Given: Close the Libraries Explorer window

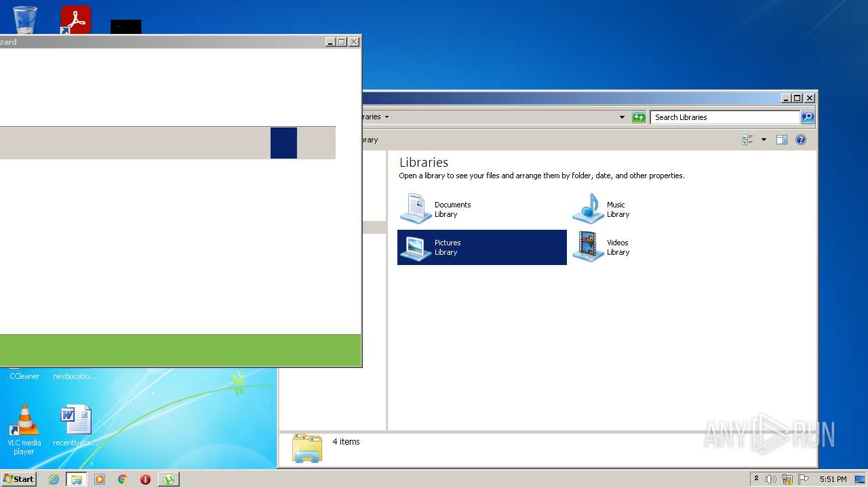Looking at the screenshot, I should point(809,98).
